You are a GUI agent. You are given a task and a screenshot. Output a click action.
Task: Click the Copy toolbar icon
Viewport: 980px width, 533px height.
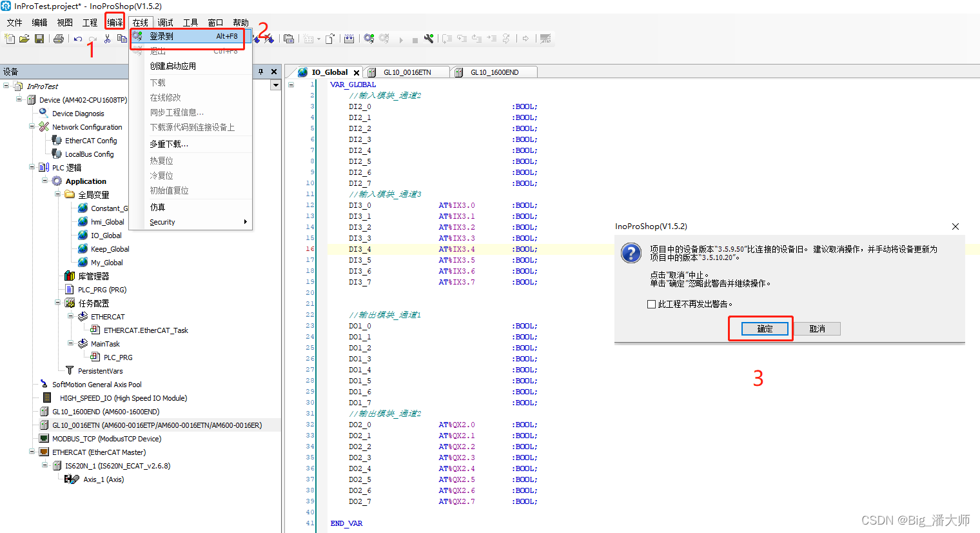(x=122, y=39)
